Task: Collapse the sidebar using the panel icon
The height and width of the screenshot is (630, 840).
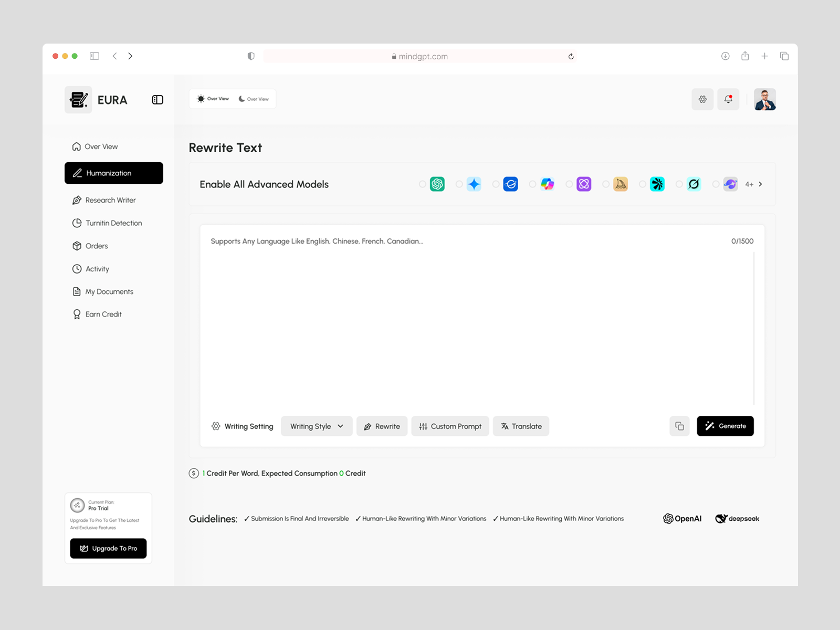Action: pos(157,99)
